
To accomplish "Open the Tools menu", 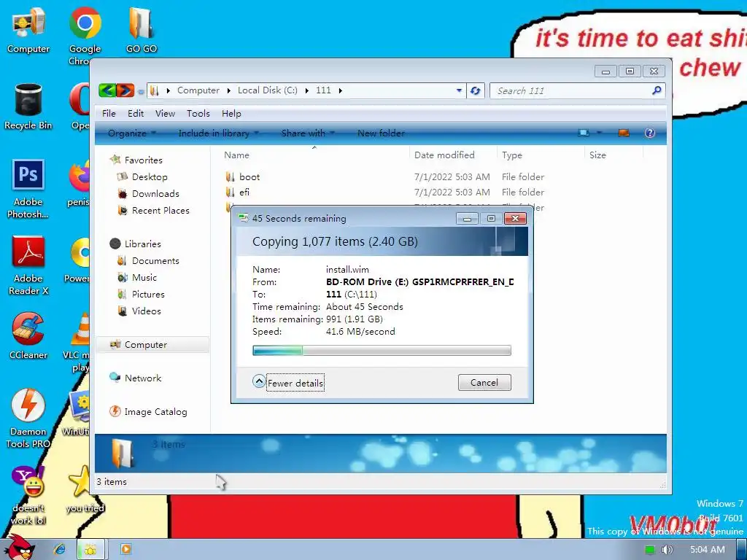I will pos(198,113).
